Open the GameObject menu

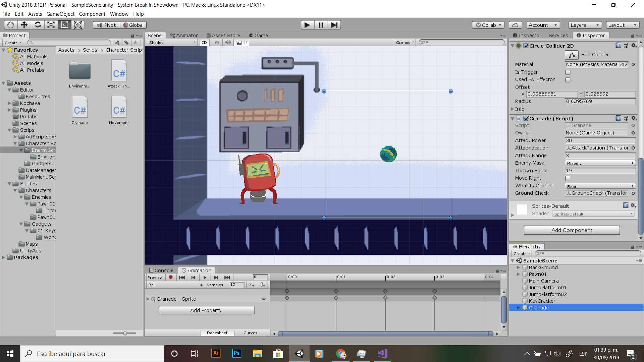(60, 14)
